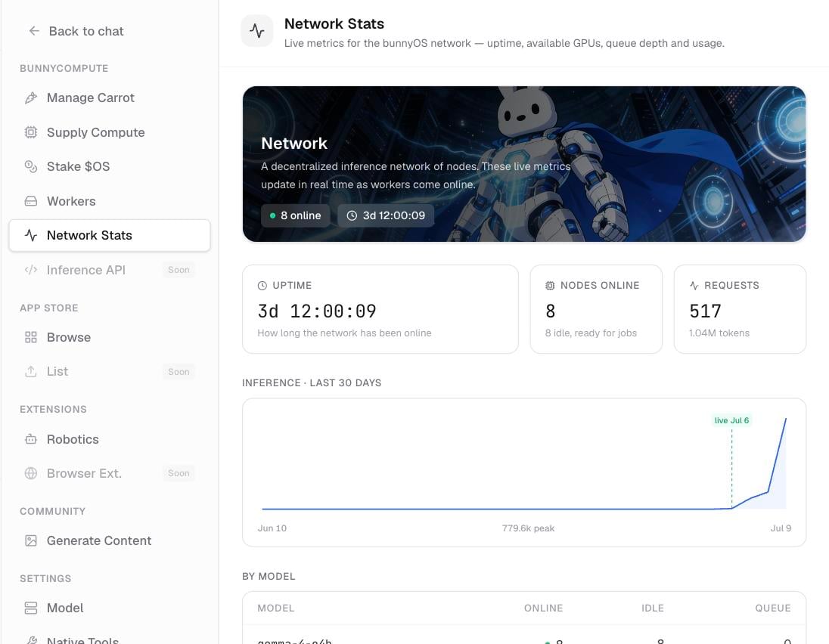This screenshot has height=644, width=829.
Task: Click the clock icon in banner uptime badge
Action: [352, 215]
